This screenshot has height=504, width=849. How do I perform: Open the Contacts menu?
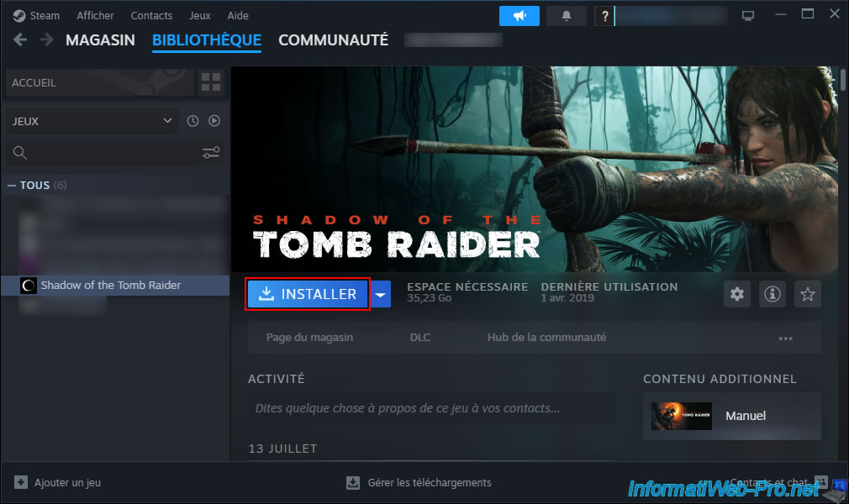151,16
